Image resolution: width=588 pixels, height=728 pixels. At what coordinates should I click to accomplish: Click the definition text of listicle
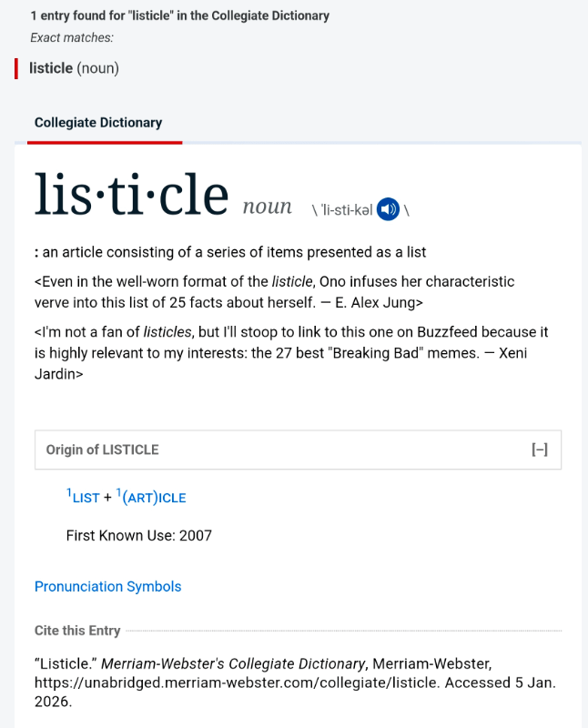(x=234, y=252)
